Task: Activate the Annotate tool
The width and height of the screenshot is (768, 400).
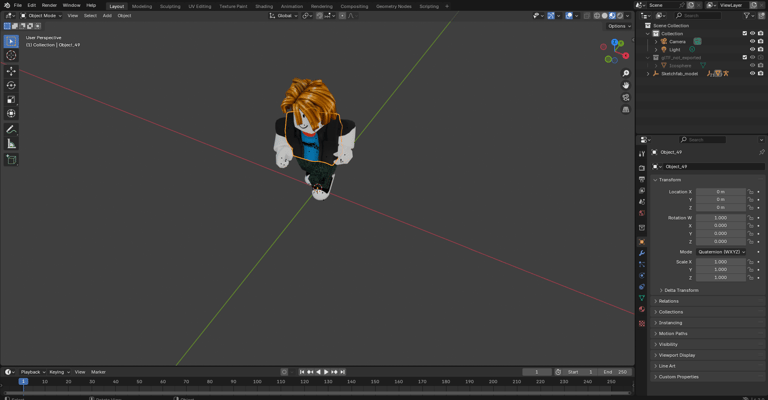Action: 11,129
